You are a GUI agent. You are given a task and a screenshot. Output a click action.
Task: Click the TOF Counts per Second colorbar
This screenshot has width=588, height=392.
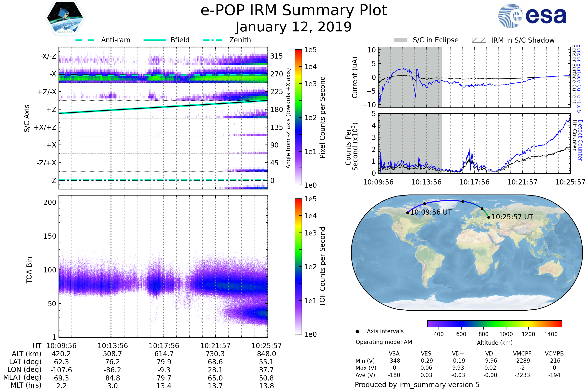(298, 266)
